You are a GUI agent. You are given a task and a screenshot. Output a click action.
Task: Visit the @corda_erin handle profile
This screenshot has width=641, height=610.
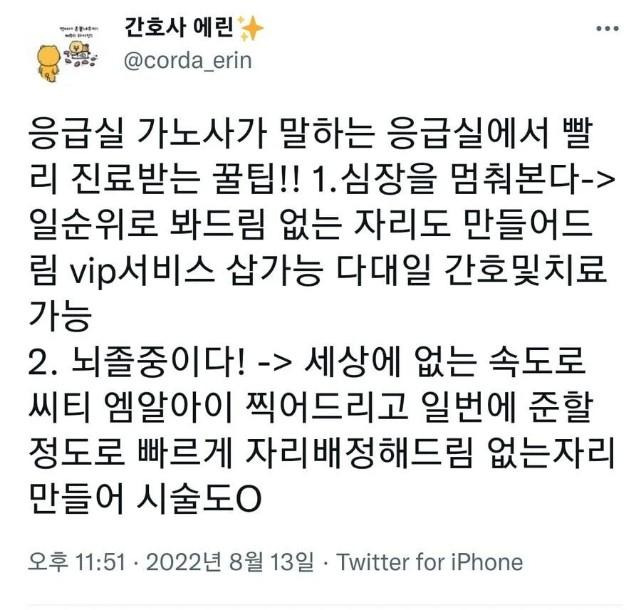point(187,61)
